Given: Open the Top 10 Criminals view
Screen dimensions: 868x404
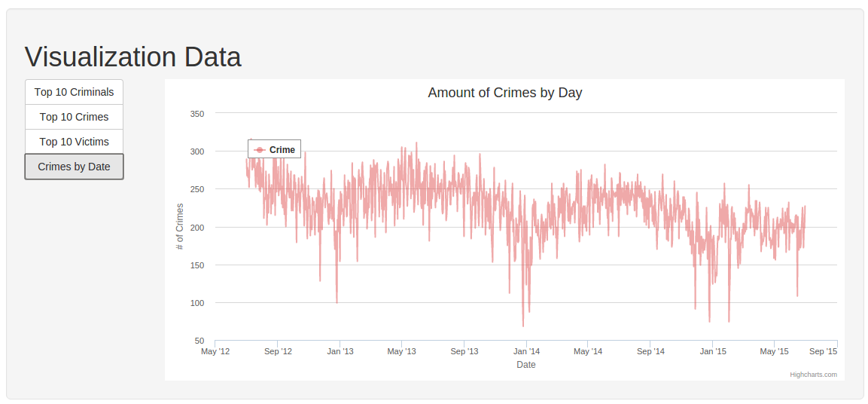Looking at the screenshot, I should click(x=75, y=92).
